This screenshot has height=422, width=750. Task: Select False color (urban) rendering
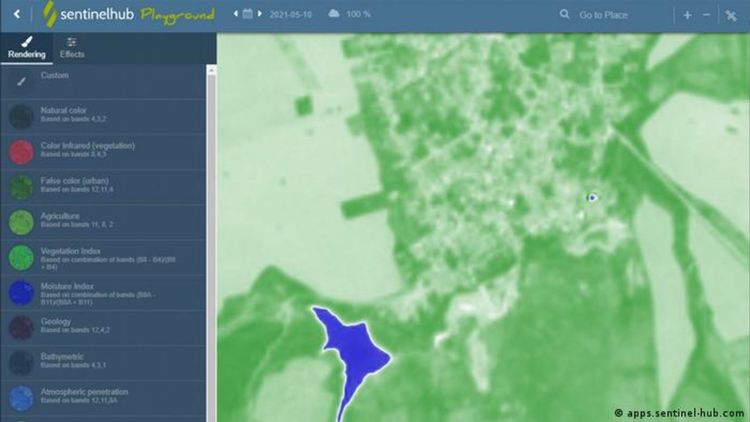point(103,187)
